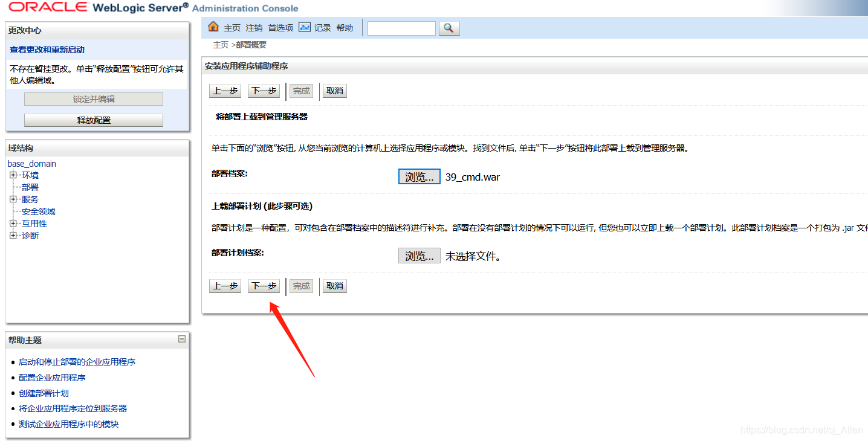The height and width of the screenshot is (441, 868).
Task: Open 互用性 tree item label
Action: click(34, 224)
